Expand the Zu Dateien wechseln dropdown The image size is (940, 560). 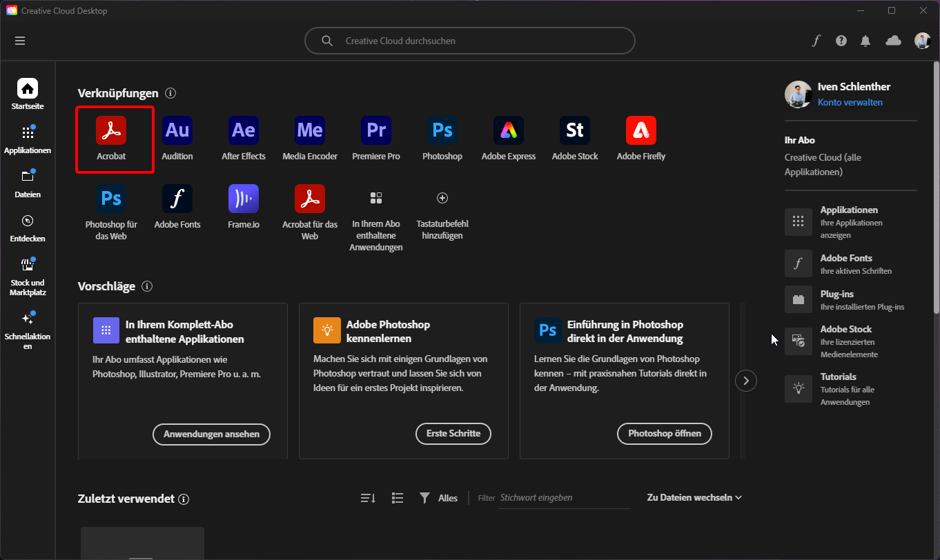694,497
